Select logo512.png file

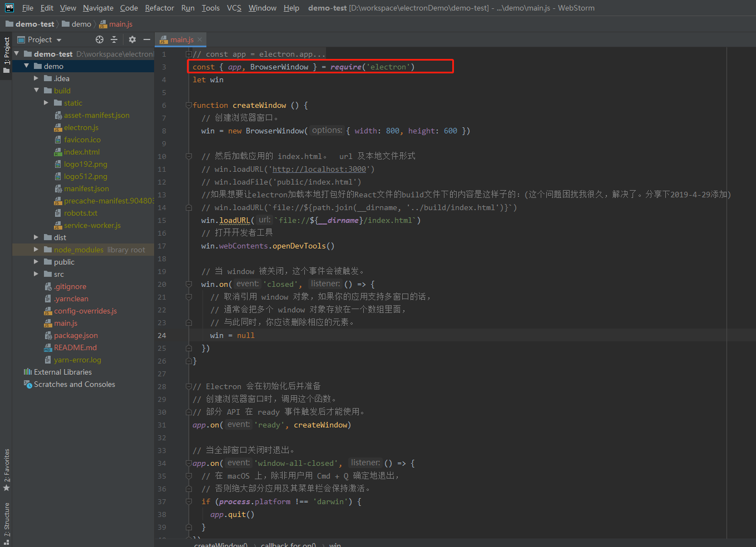pos(86,176)
